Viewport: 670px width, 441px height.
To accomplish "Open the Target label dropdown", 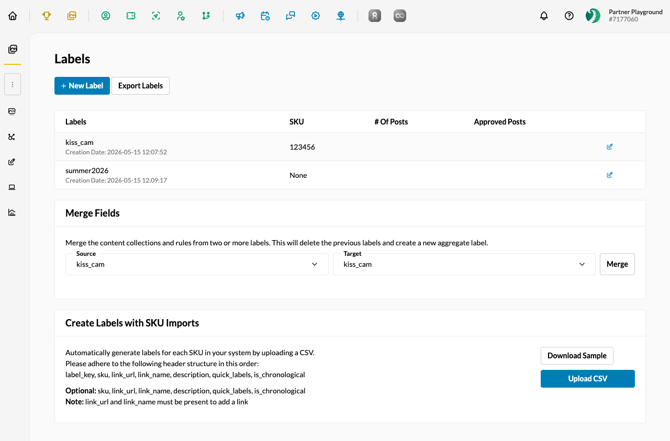I will [x=464, y=264].
